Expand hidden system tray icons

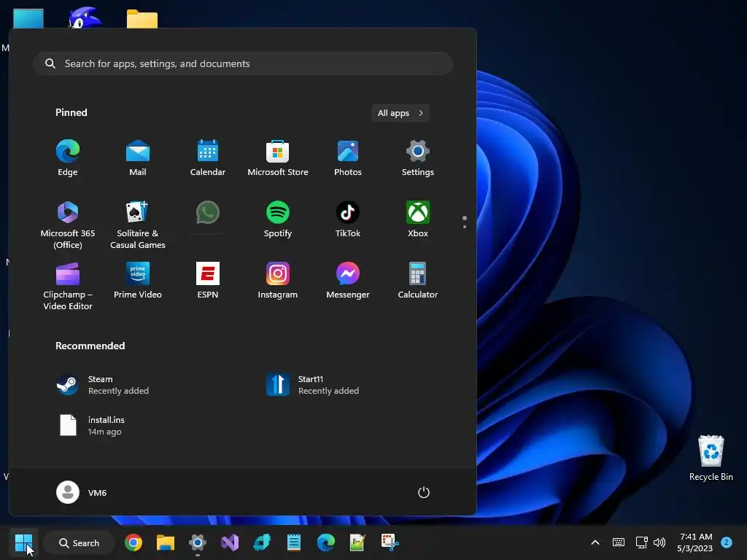(x=595, y=542)
